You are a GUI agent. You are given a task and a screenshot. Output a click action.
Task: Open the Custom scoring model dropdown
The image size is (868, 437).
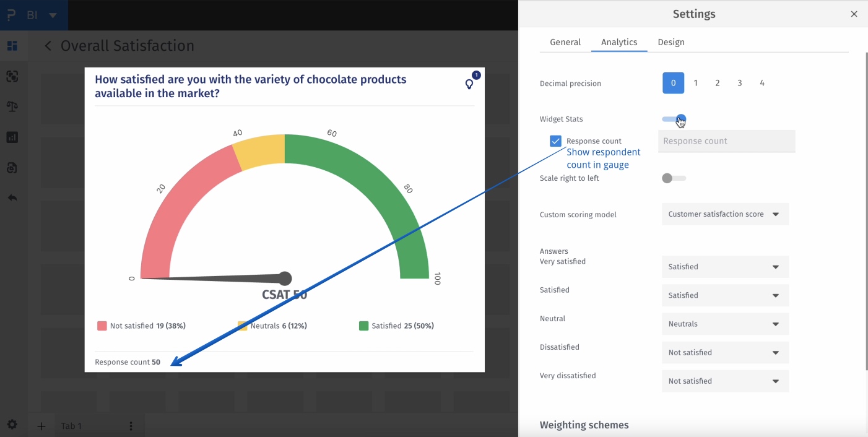[725, 214]
